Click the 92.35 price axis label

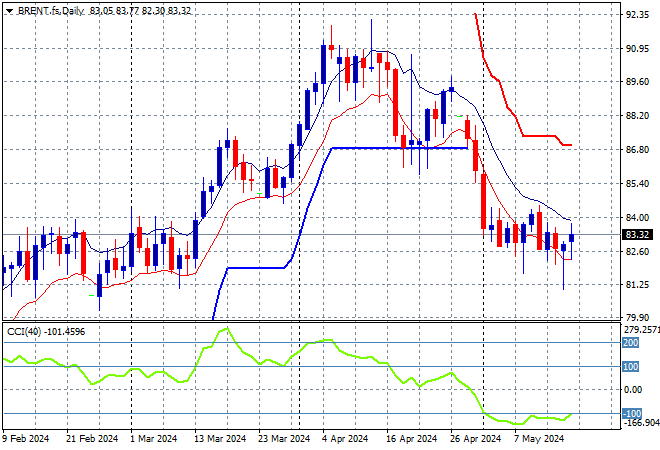pyautogui.click(x=636, y=15)
